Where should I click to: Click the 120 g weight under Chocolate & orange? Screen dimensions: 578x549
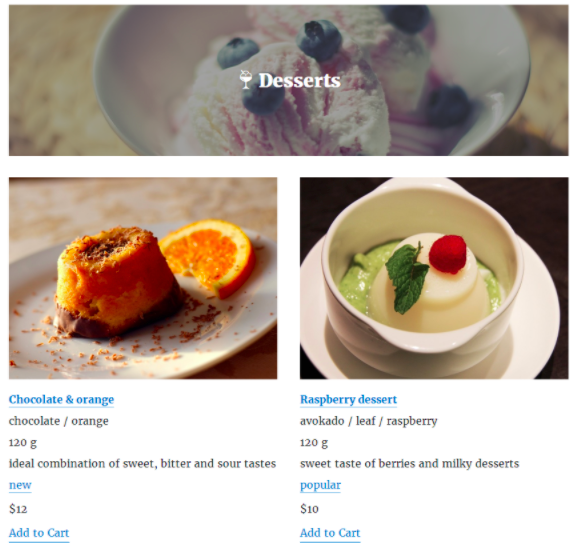tap(23, 442)
